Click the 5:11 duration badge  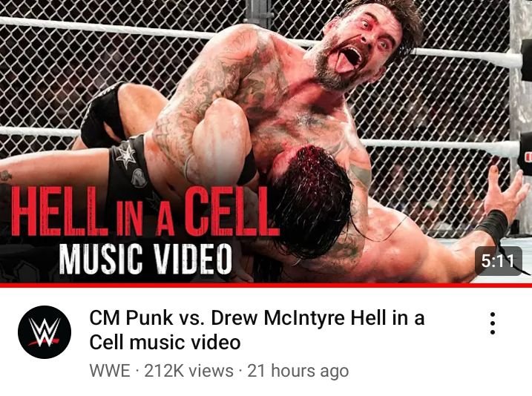click(x=498, y=261)
